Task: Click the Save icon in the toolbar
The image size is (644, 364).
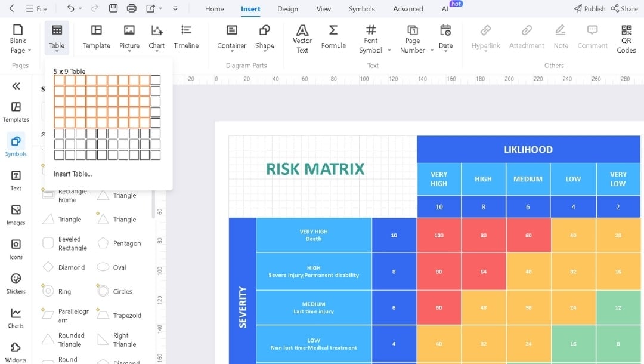Action: tap(113, 8)
